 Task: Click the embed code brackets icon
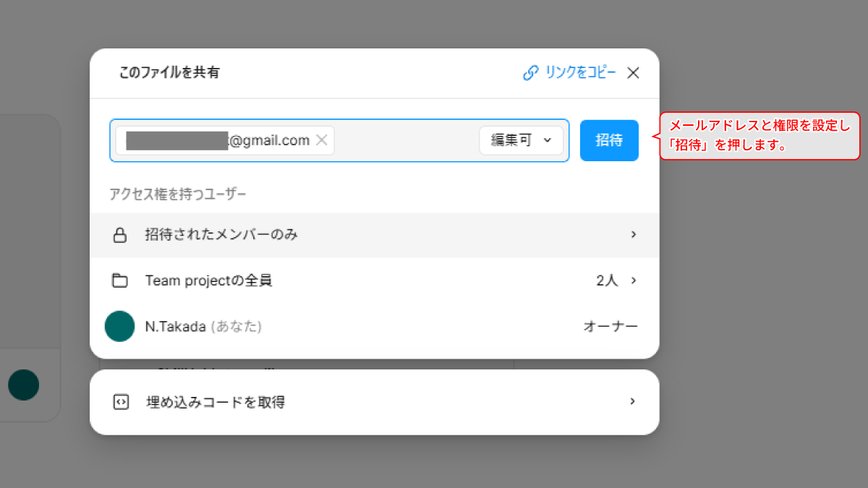coord(121,402)
